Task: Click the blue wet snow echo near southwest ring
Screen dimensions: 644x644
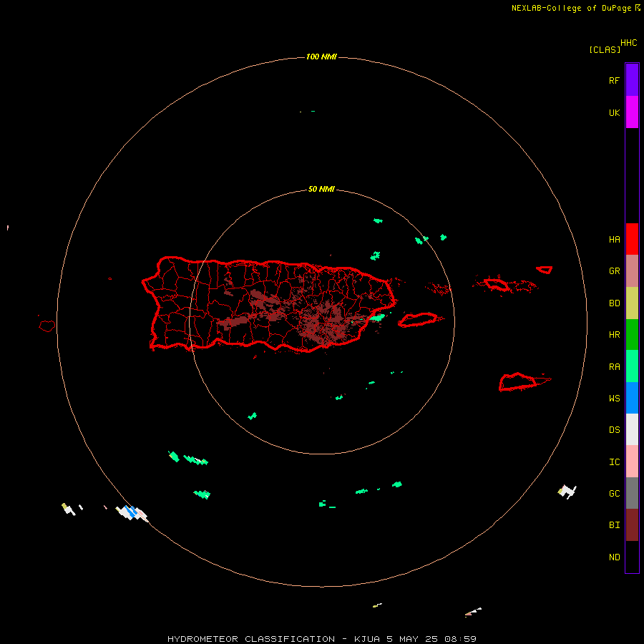Action: (132, 512)
